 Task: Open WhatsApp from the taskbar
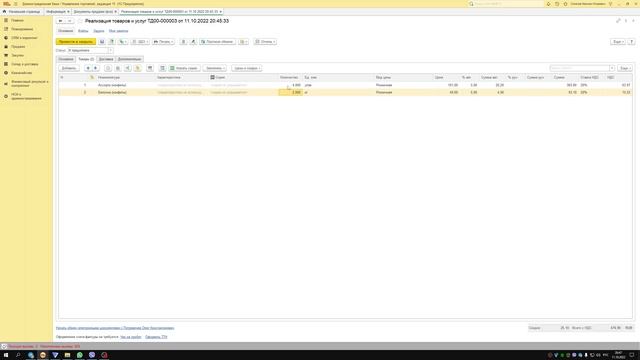80,355
